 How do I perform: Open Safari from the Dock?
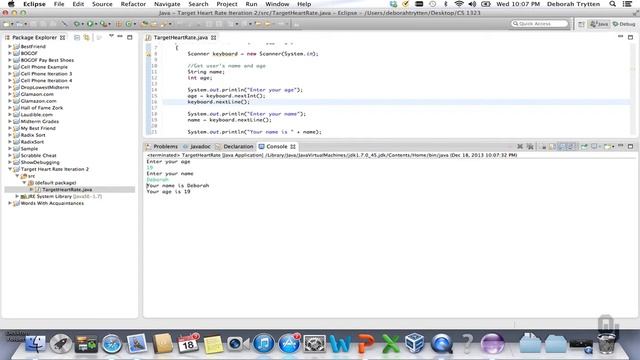tap(111, 343)
